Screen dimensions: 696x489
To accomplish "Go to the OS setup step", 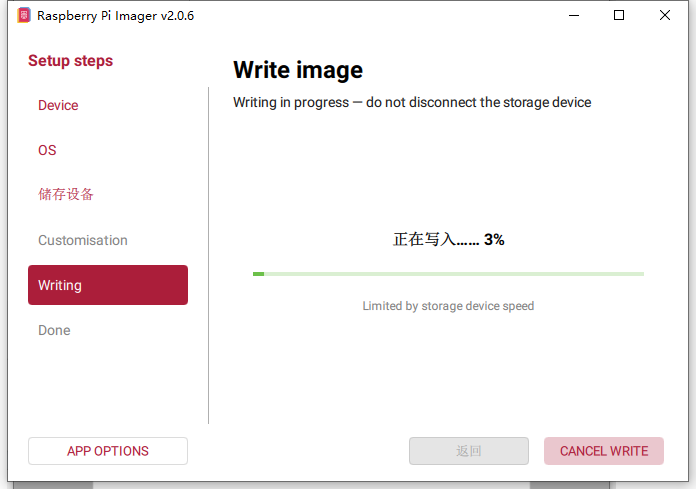I will tap(47, 150).
